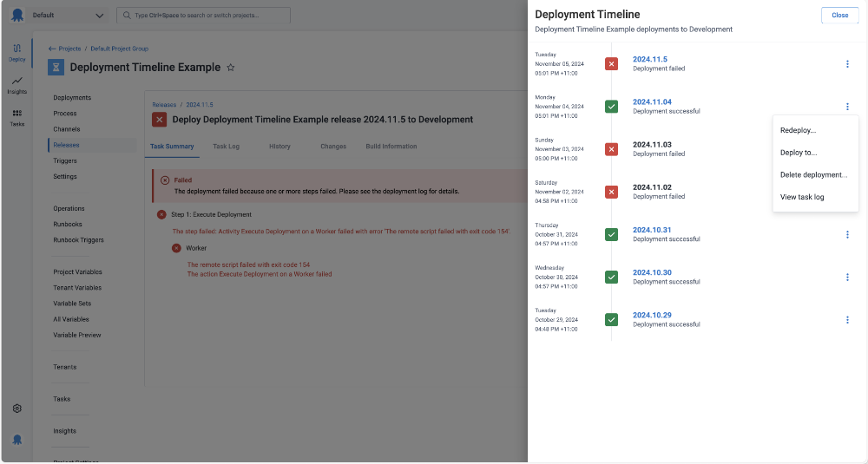Click the Projects breadcrumb link
This screenshot has height=464, width=868.
69,49
